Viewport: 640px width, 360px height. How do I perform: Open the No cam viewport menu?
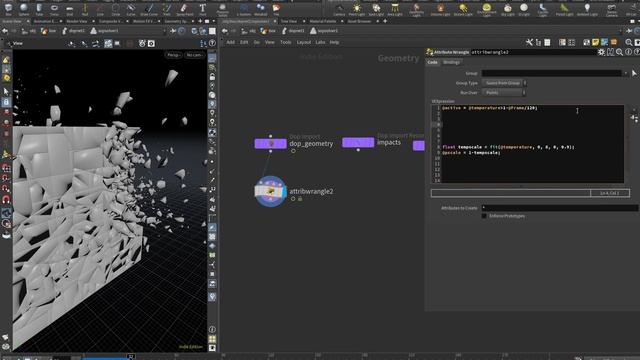pyautogui.click(x=194, y=55)
